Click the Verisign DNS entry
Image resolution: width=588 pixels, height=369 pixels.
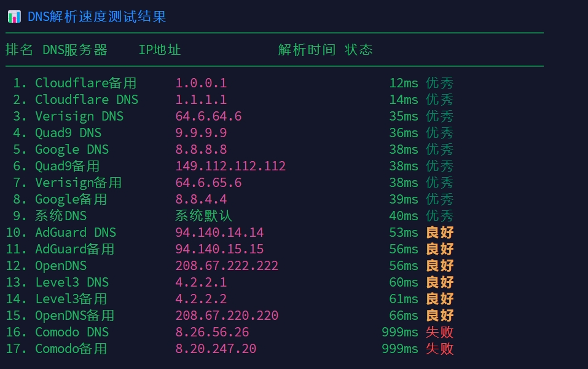[x=79, y=116]
